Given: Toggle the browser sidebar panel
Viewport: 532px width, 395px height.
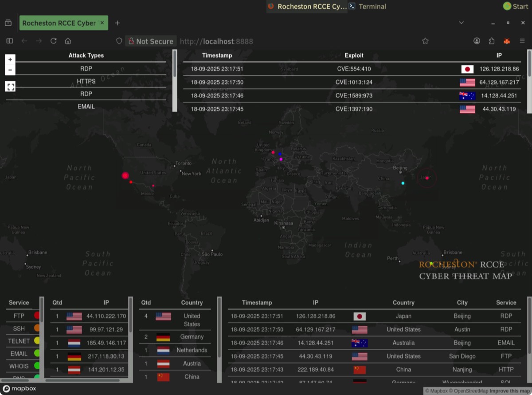Looking at the screenshot, I should 10,41.
